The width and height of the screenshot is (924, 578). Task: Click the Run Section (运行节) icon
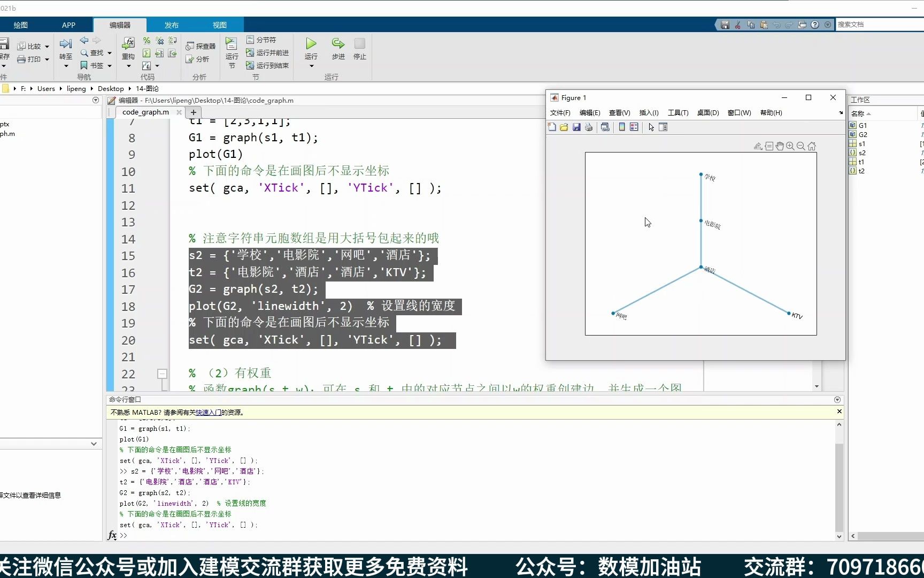pos(232,44)
